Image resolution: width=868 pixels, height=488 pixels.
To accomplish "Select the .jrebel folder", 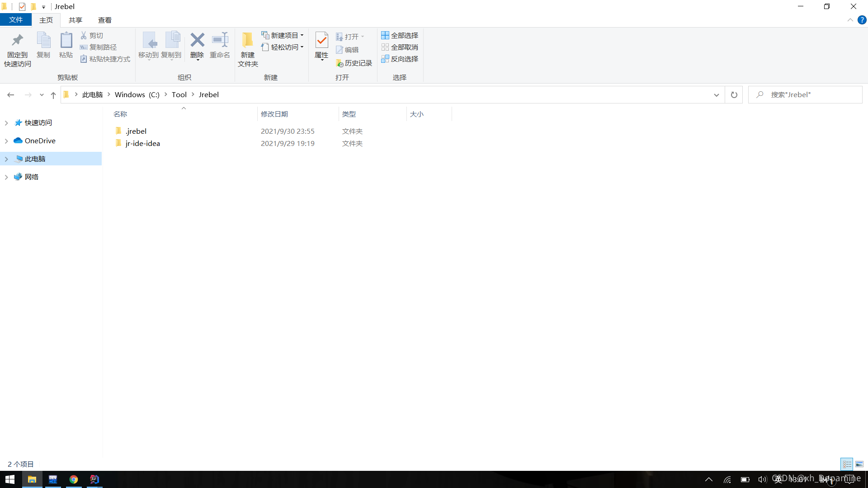I will click(136, 131).
